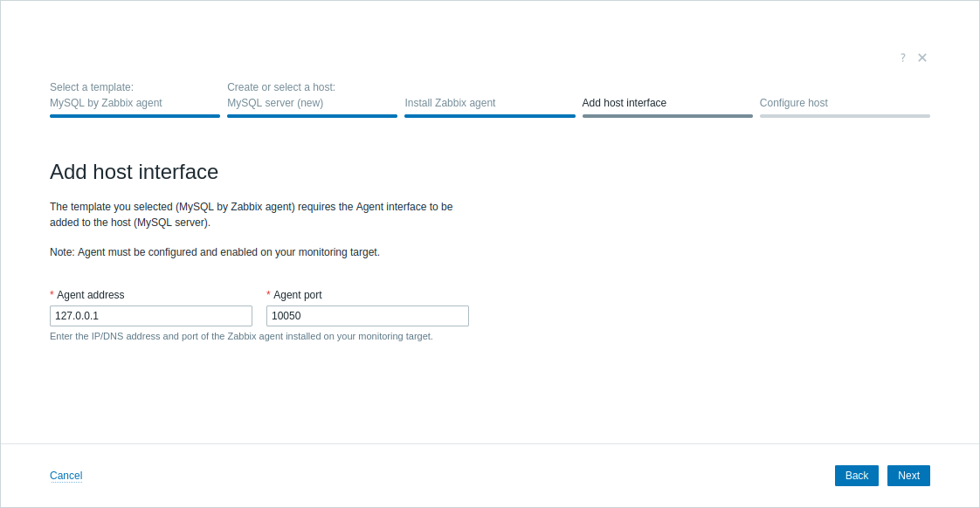Focus the Agent port input field
Image resolution: width=980 pixels, height=508 pixels.
point(368,316)
